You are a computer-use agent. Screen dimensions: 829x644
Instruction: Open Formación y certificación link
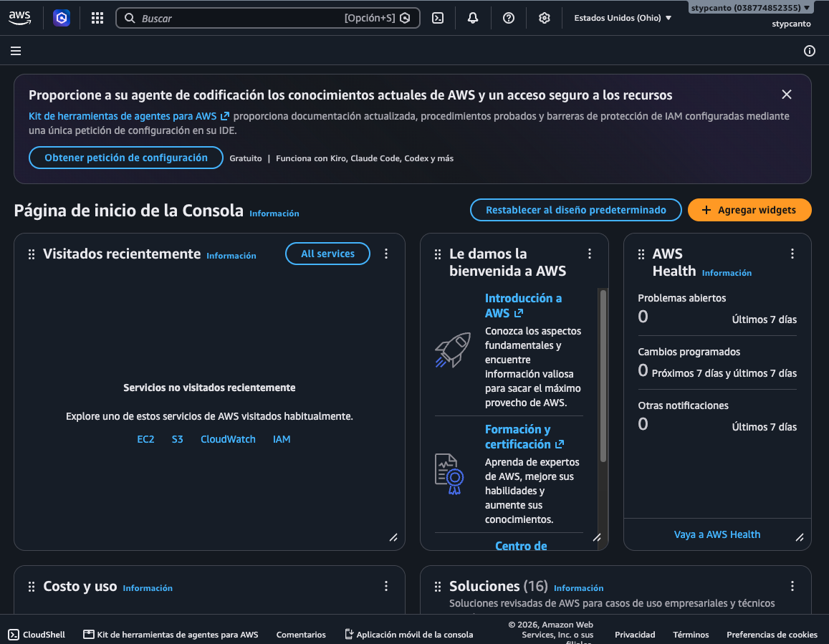tap(524, 437)
